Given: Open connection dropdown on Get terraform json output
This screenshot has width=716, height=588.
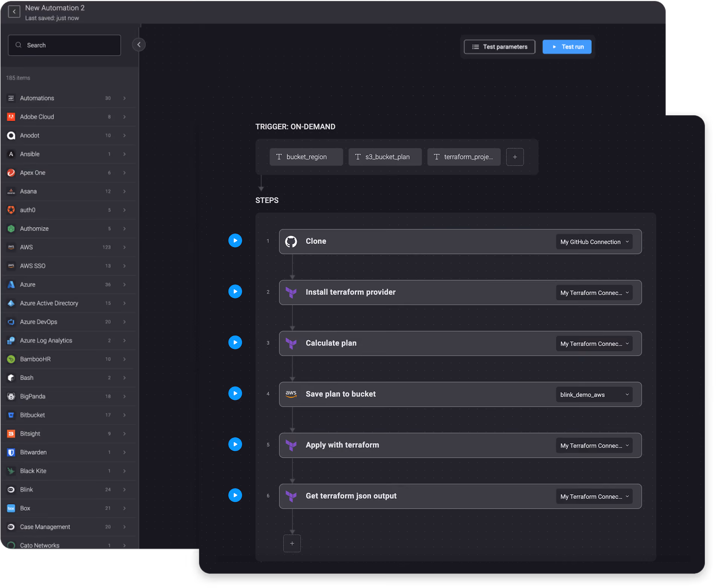Looking at the screenshot, I should (x=594, y=496).
